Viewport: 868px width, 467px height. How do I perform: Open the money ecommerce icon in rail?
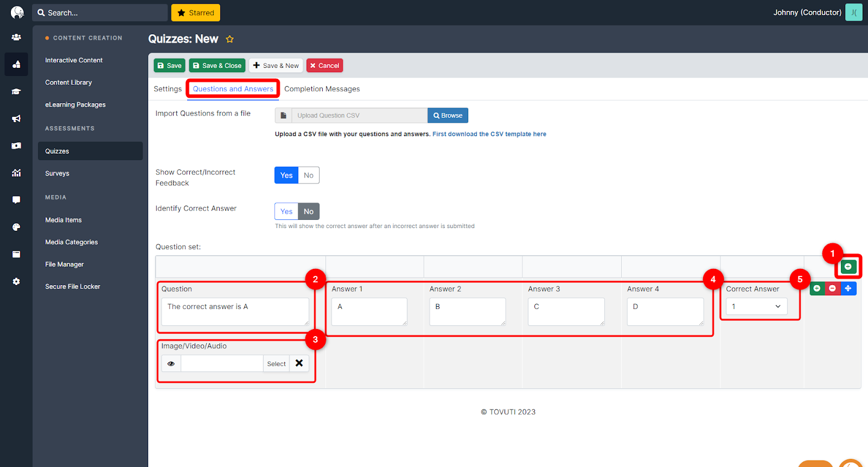click(x=16, y=146)
